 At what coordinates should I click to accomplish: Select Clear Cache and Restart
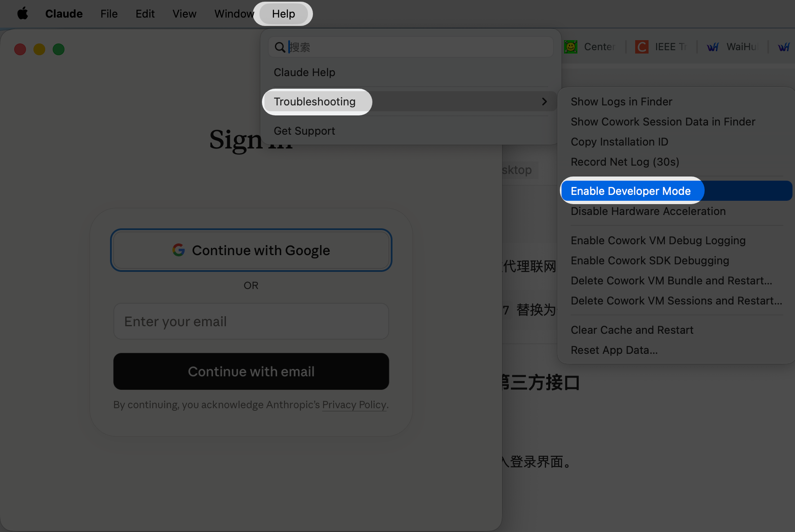[x=676, y=330]
